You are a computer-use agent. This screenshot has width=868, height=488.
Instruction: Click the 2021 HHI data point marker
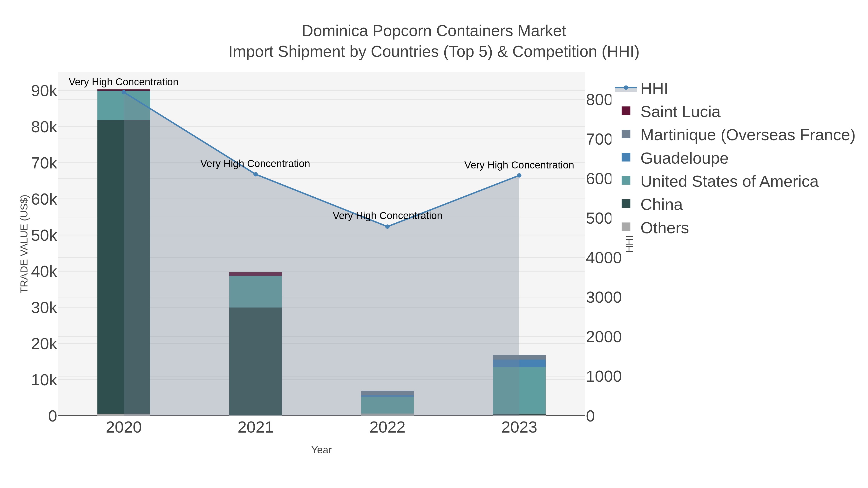[x=255, y=174]
